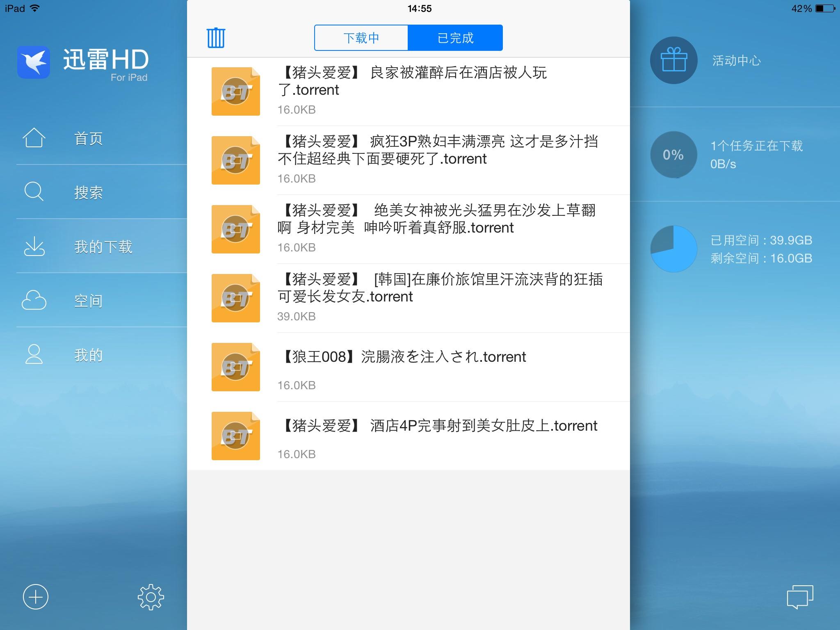The width and height of the screenshot is (840, 630).
Task: Open the settings gear icon
Action: 151,597
